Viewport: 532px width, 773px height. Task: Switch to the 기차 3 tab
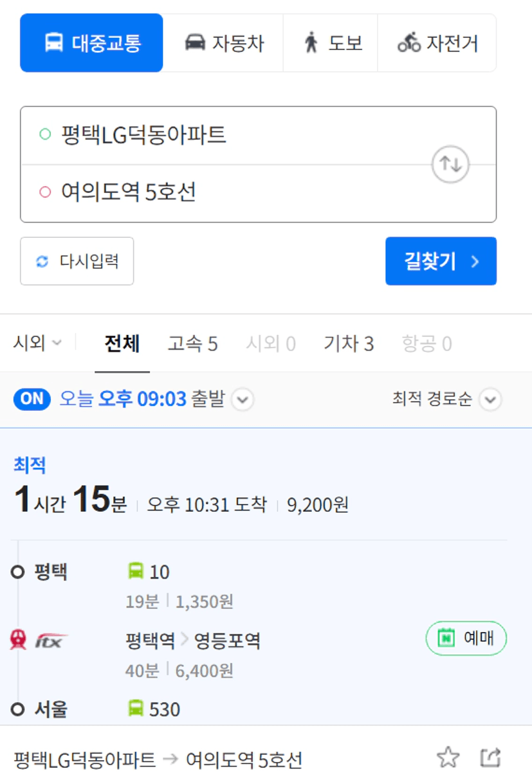[x=349, y=344]
